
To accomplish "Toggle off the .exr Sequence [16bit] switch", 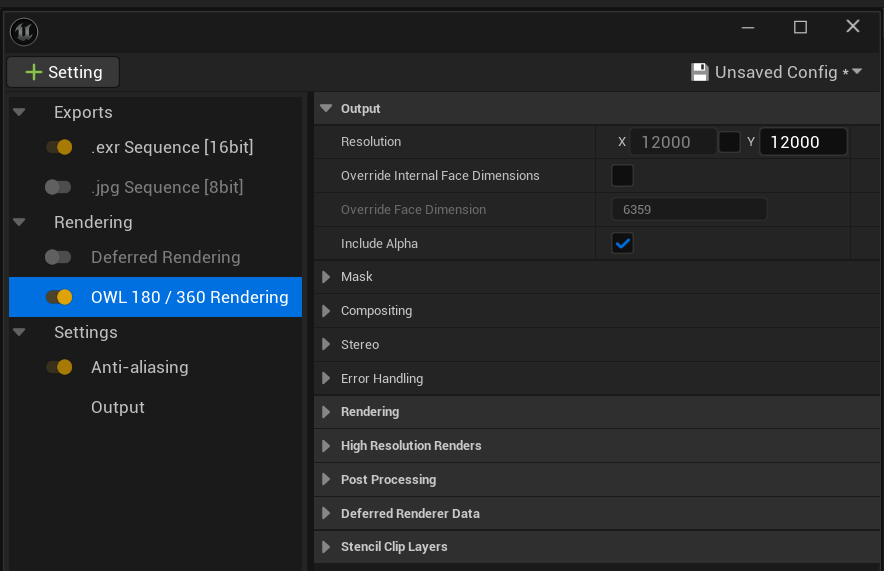I will pyautogui.click(x=59, y=147).
